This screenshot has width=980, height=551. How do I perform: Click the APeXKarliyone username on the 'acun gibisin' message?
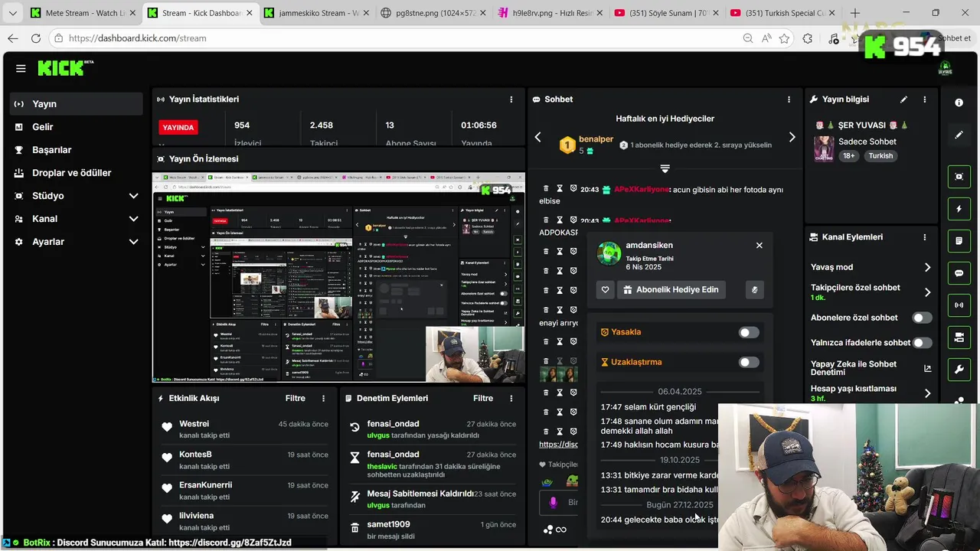642,190
